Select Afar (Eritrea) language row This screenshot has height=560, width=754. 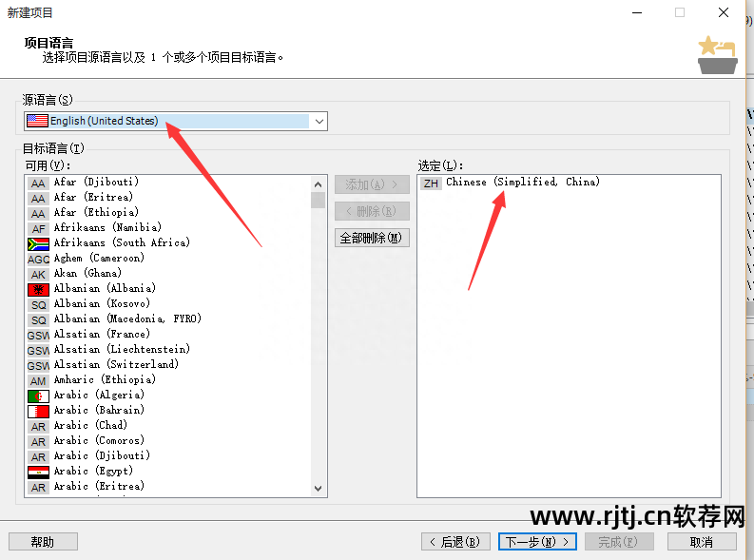point(168,197)
